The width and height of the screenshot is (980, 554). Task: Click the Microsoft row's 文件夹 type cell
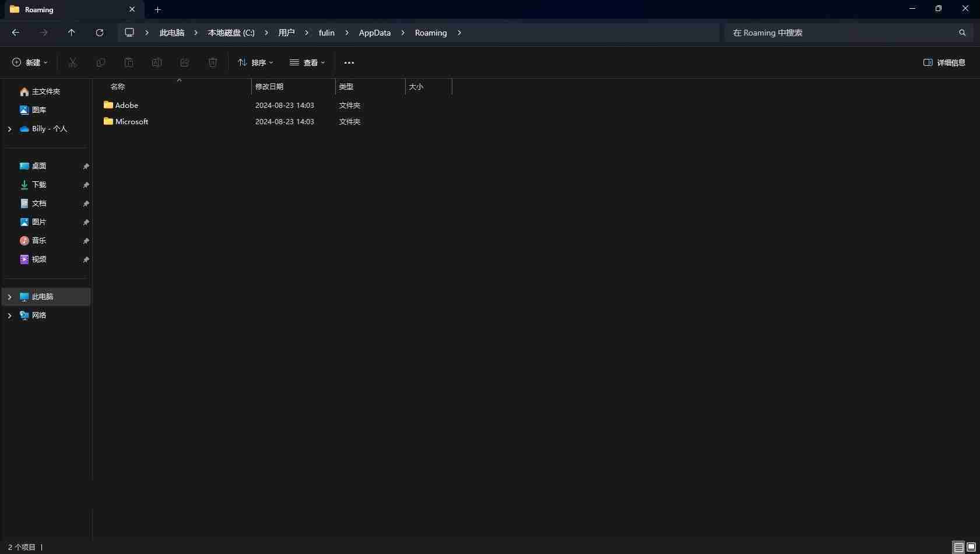click(x=350, y=122)
